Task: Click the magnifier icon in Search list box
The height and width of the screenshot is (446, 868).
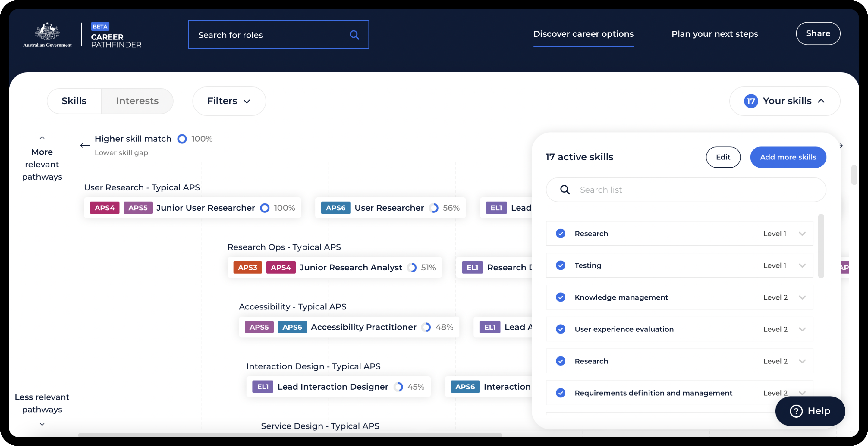Action: (565, 190)
